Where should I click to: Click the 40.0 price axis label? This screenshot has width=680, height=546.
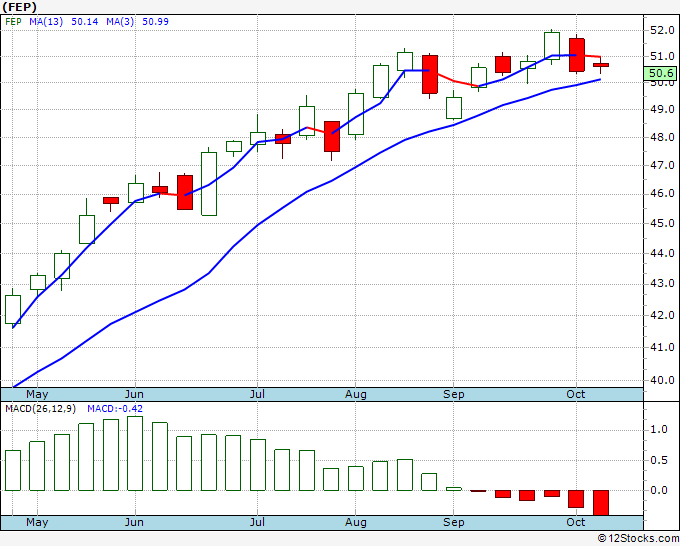(662, 380)
